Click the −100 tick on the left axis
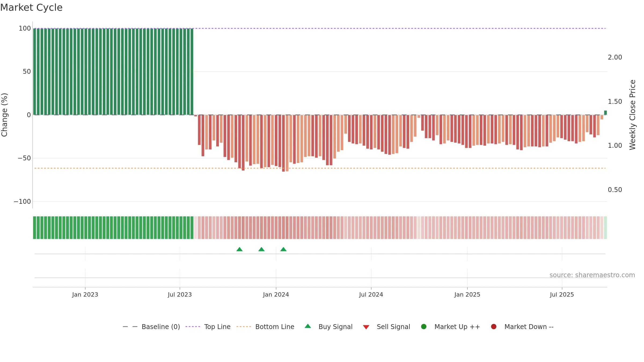The image size is (644, 362). click(22, 202)
